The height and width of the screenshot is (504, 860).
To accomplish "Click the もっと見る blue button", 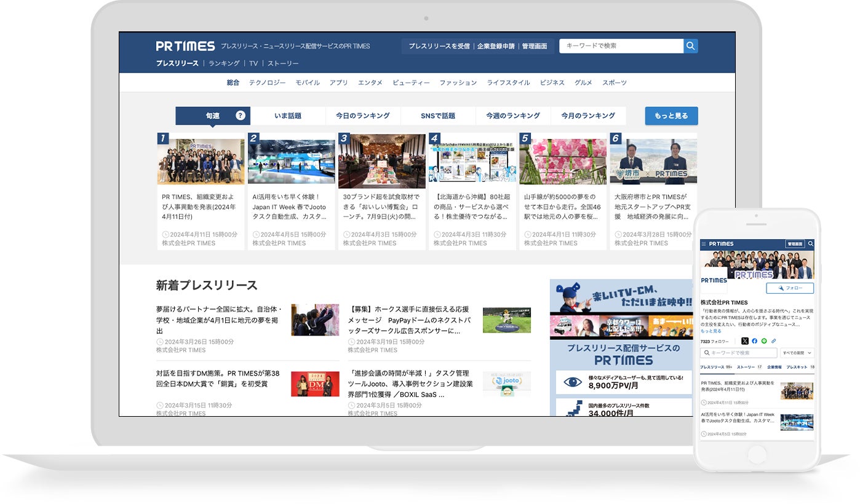I will point(671,116).
